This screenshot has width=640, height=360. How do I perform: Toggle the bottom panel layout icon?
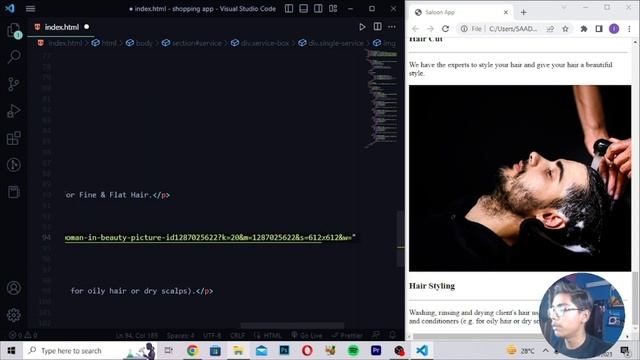(303, 9)
